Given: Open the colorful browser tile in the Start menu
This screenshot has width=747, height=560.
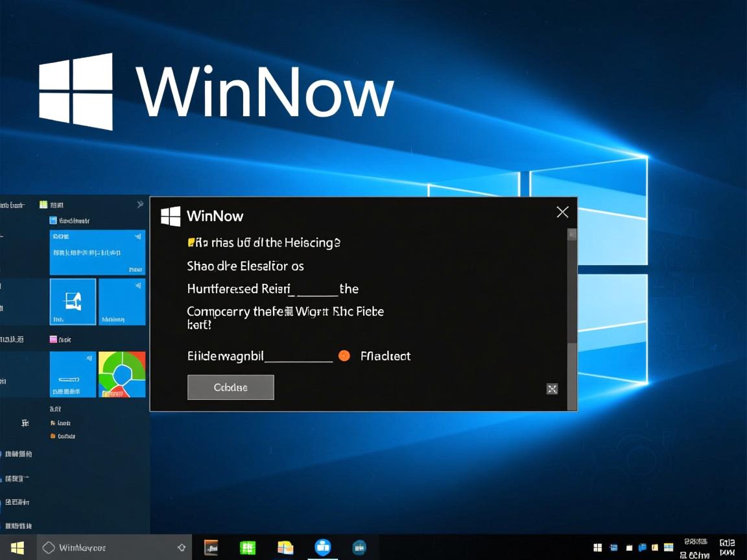Looking at the screenshot, I should pos(122,374).
